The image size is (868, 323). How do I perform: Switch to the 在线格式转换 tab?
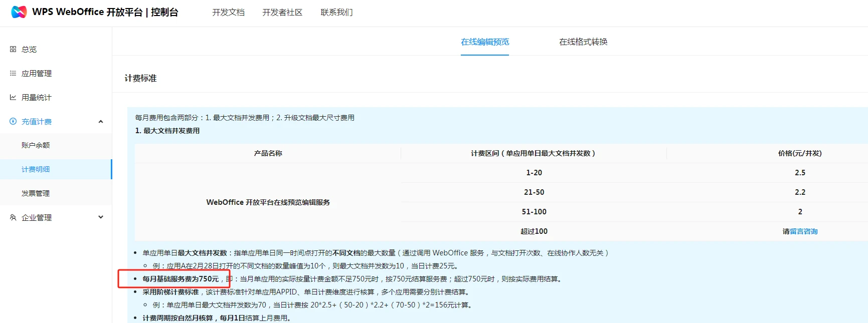pos(583,42)
